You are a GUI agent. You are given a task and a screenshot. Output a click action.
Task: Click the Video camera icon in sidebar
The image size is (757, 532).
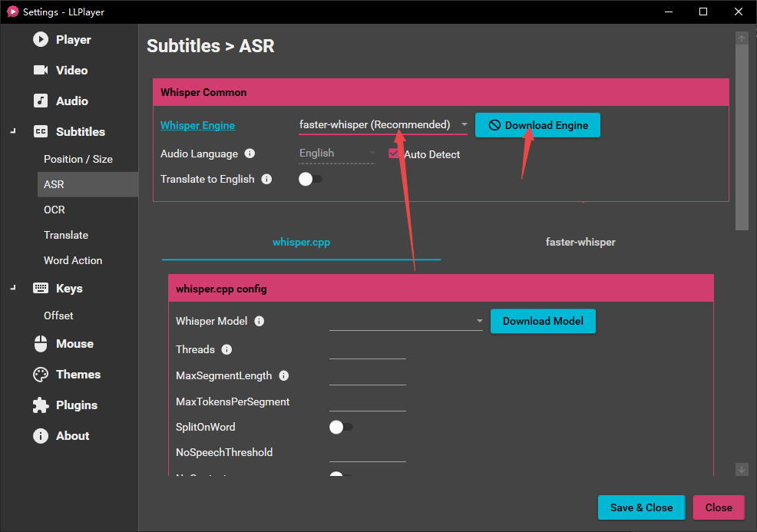coord(41,71)
